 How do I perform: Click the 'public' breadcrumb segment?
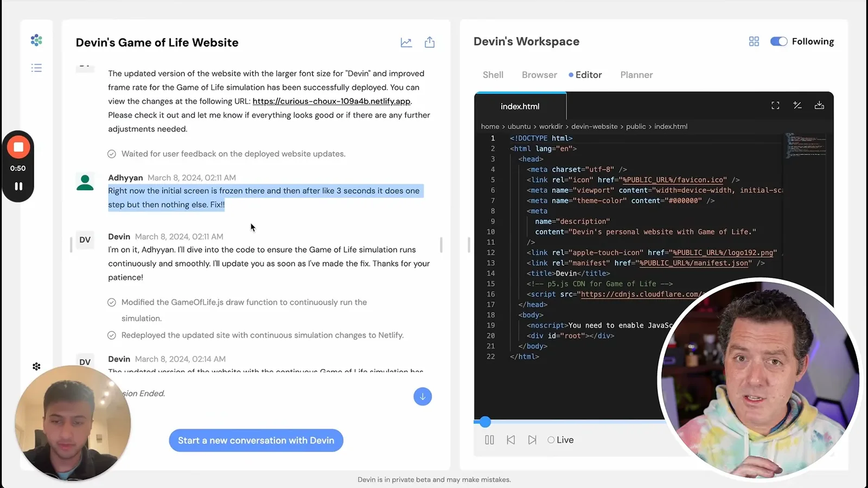[636, 126]
